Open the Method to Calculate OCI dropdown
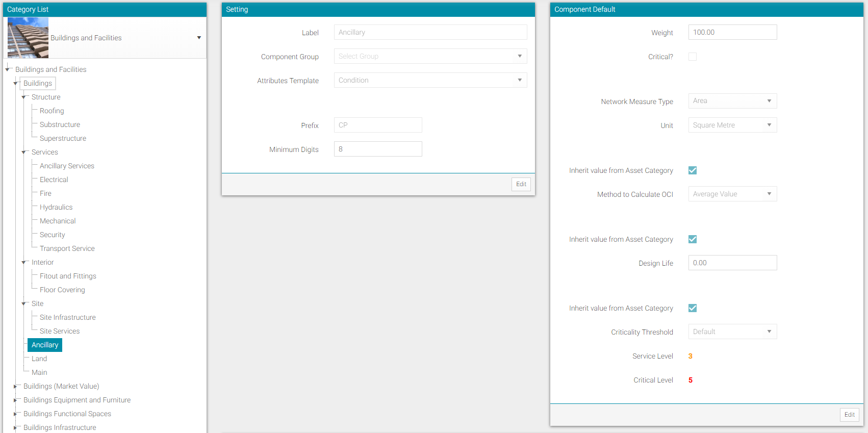 pos(733,194)
